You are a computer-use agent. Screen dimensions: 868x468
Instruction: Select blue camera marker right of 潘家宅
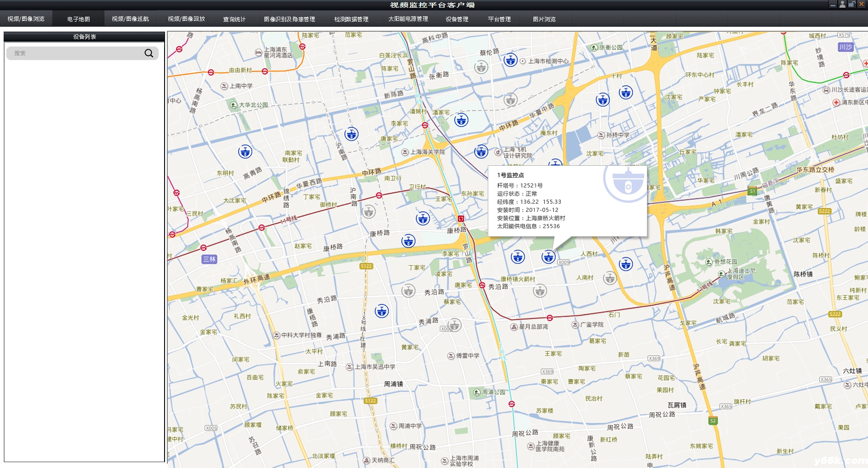[x=461, y=120]
